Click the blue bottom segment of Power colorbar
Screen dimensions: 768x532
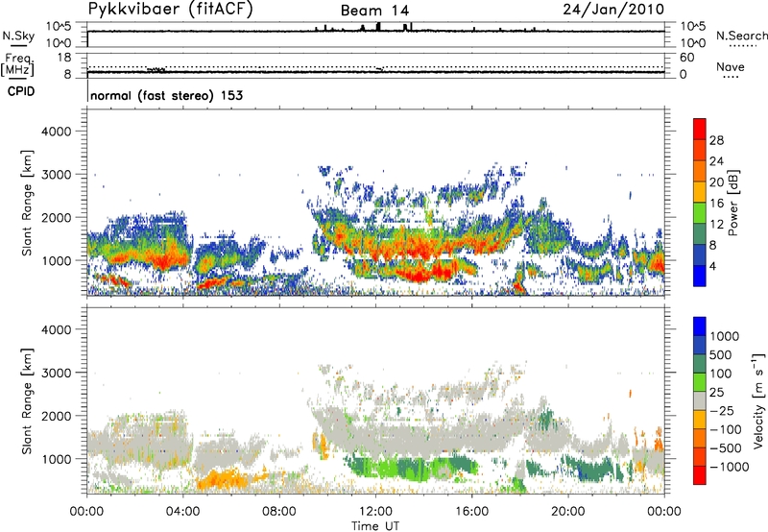(x=700, y=277)
